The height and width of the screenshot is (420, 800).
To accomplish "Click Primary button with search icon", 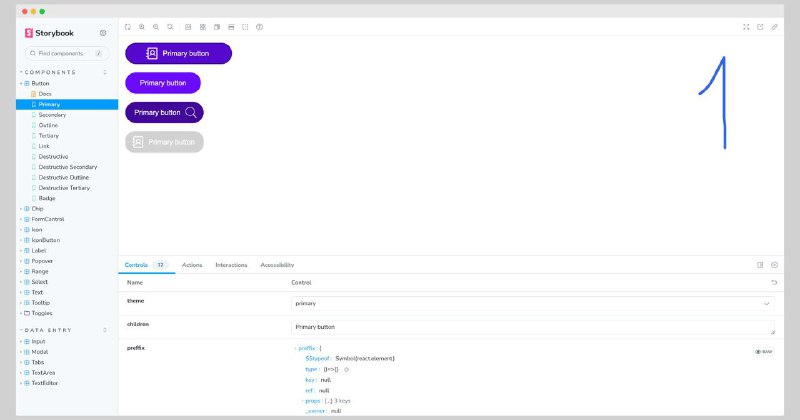I will tap(164, 112).
